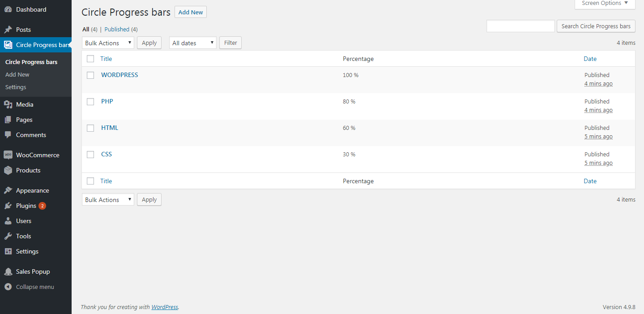Click the Comments speech bubble icon

pyautogui.click(x=8, y=135)
